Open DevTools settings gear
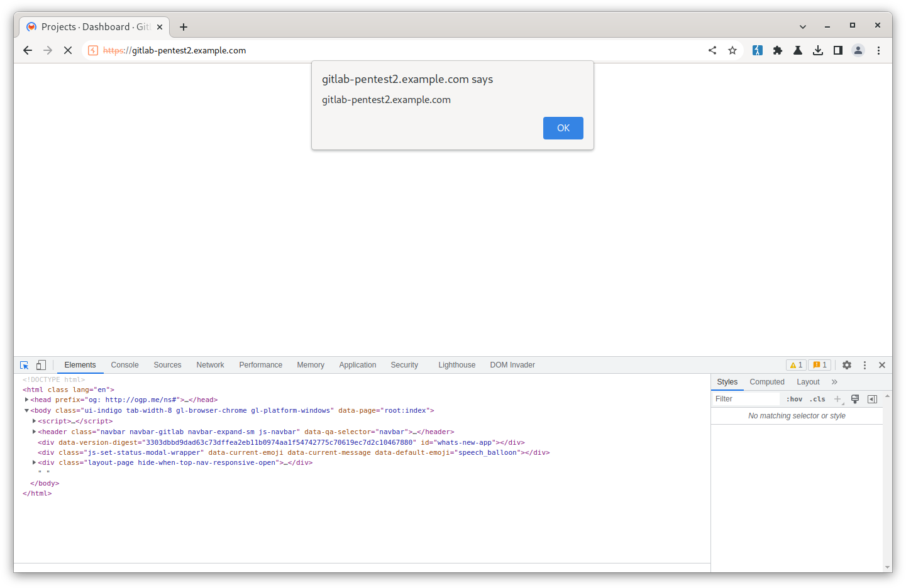Image resolution: width=906 pixels, height=588 pixels. [x=847, y=365]
